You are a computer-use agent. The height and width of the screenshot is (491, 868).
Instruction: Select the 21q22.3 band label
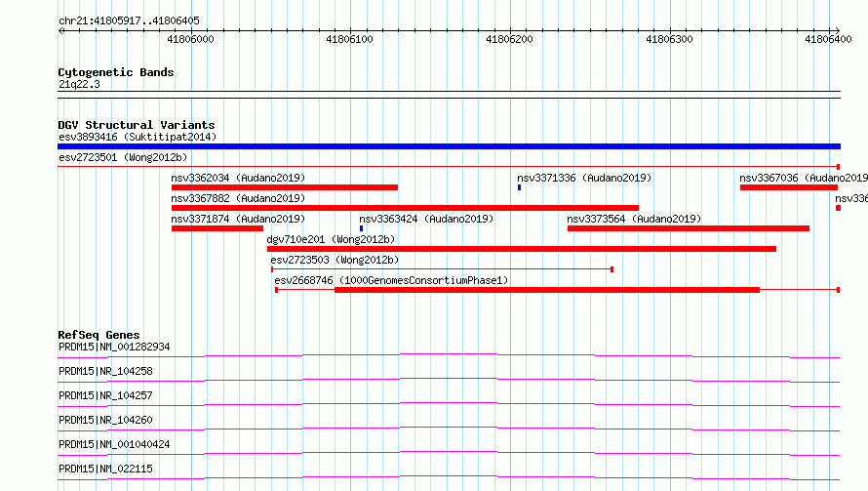pyautogui.click(x=79, y=84)
